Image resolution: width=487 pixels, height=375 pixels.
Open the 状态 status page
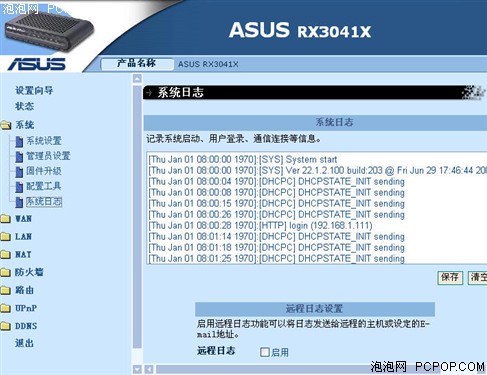[x=24, y=106]
